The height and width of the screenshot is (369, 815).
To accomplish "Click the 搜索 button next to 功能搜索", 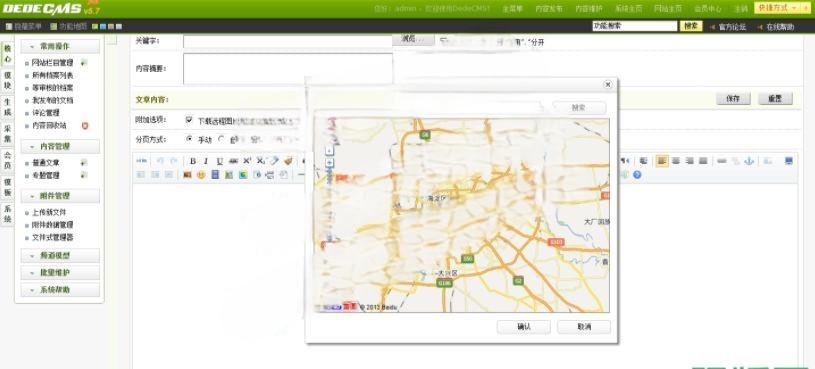I will 691,26.
